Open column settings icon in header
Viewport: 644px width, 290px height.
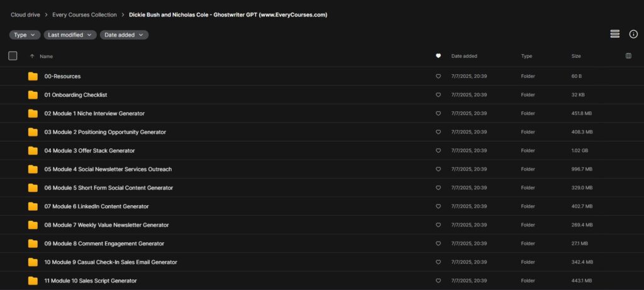[628, 56]
